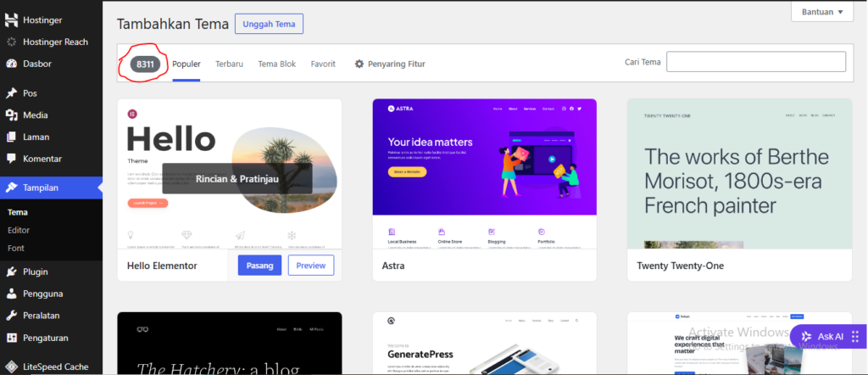Open the Astra theme thumbnail
Screen dimensions: 868x375
pyautogui.click(x=484, y=173)
